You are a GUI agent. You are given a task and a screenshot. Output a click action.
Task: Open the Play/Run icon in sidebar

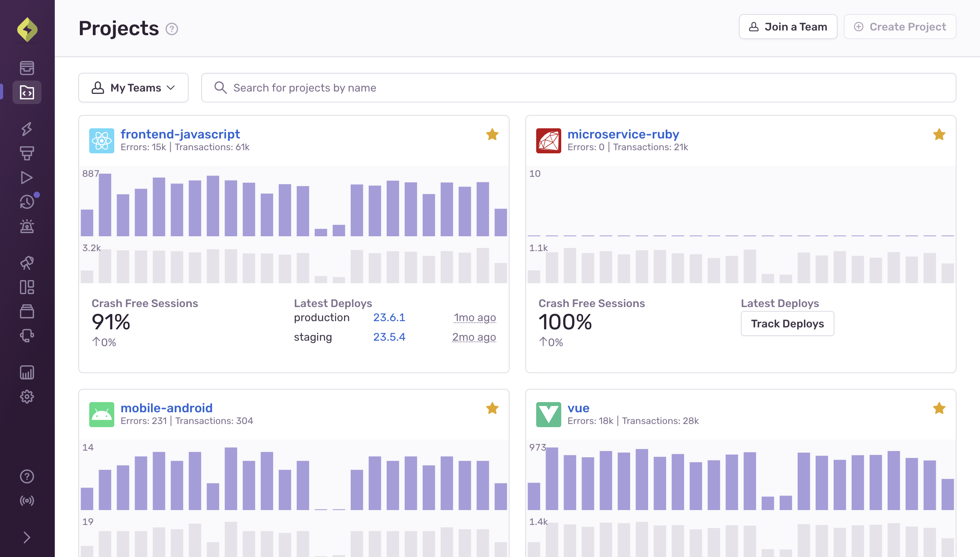(x=26, y=177)
